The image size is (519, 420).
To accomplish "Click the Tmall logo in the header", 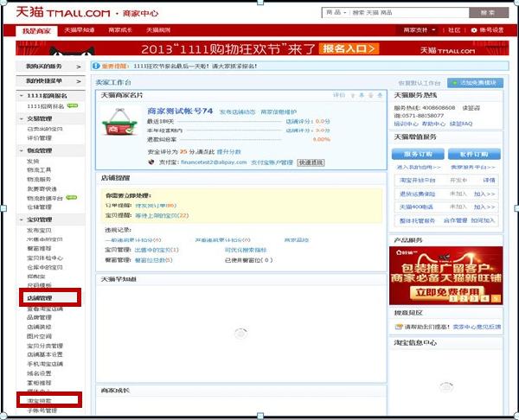I will click(x=63, y=13).
